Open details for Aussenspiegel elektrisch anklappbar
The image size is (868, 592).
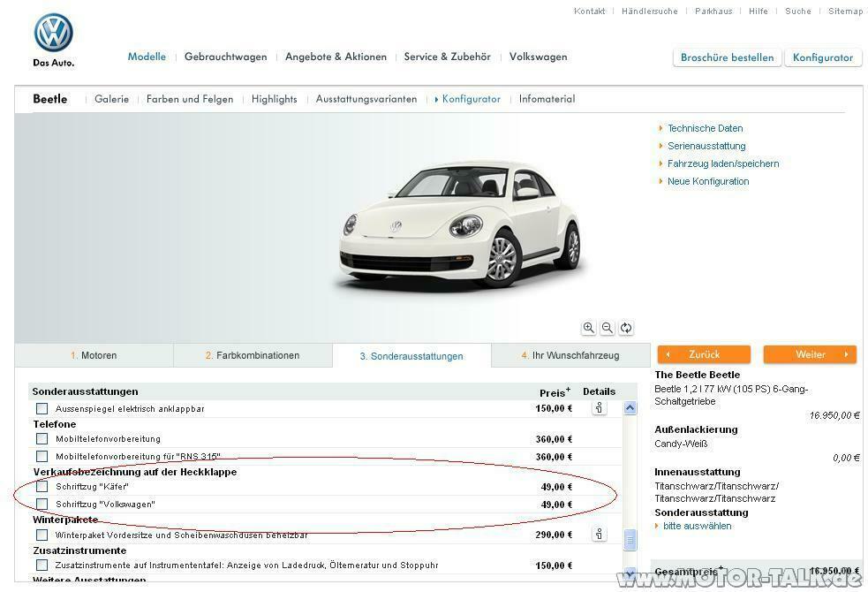(599, 408)
